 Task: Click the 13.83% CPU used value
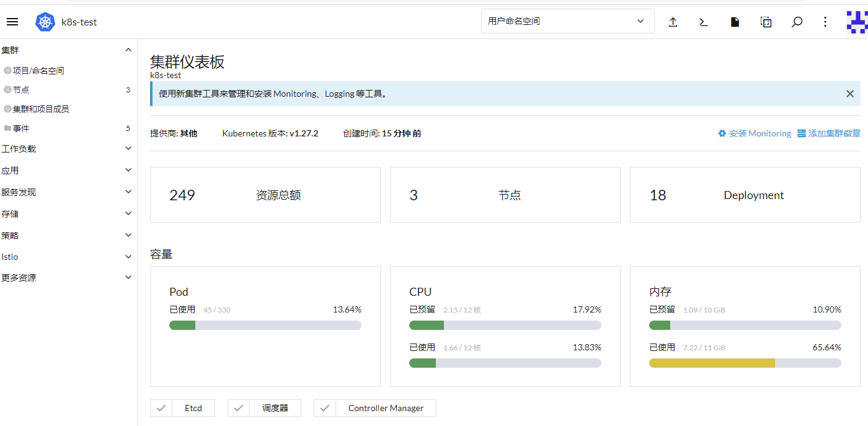tap(587, 347)
